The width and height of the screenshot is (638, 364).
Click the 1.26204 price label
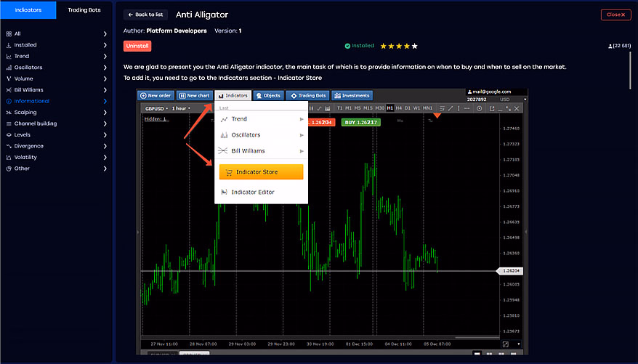click(511, 271)
